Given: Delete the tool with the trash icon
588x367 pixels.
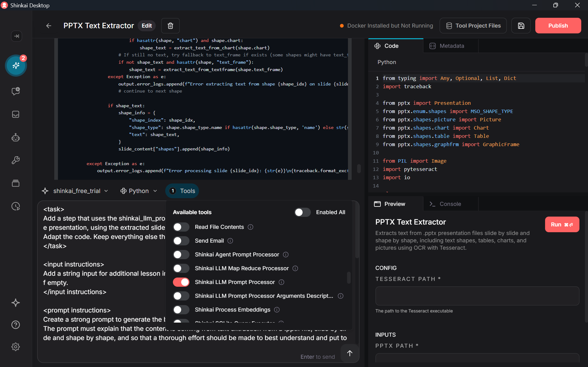Looking at the screenshot, I should click(x=170, y=26).
